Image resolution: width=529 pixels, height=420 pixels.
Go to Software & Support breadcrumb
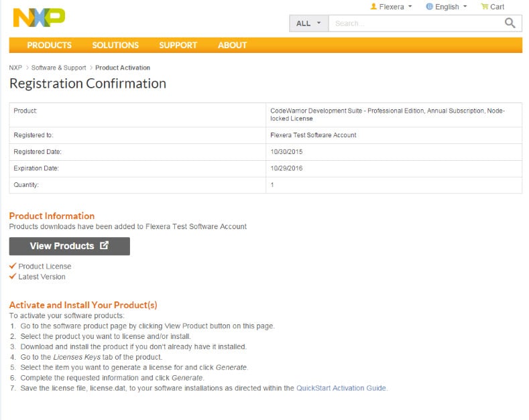[58, 68]
